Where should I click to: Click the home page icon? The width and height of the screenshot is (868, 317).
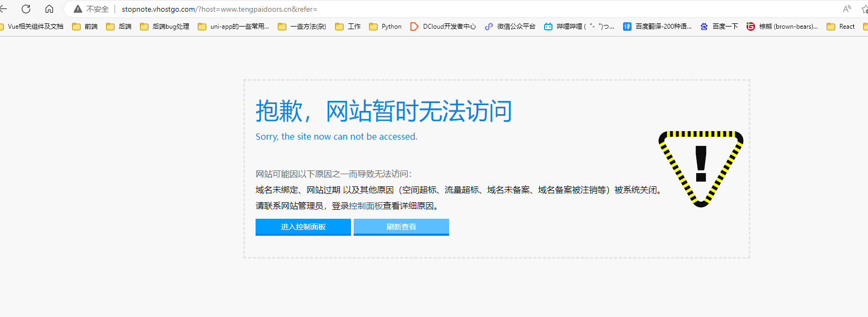point(49,9)
